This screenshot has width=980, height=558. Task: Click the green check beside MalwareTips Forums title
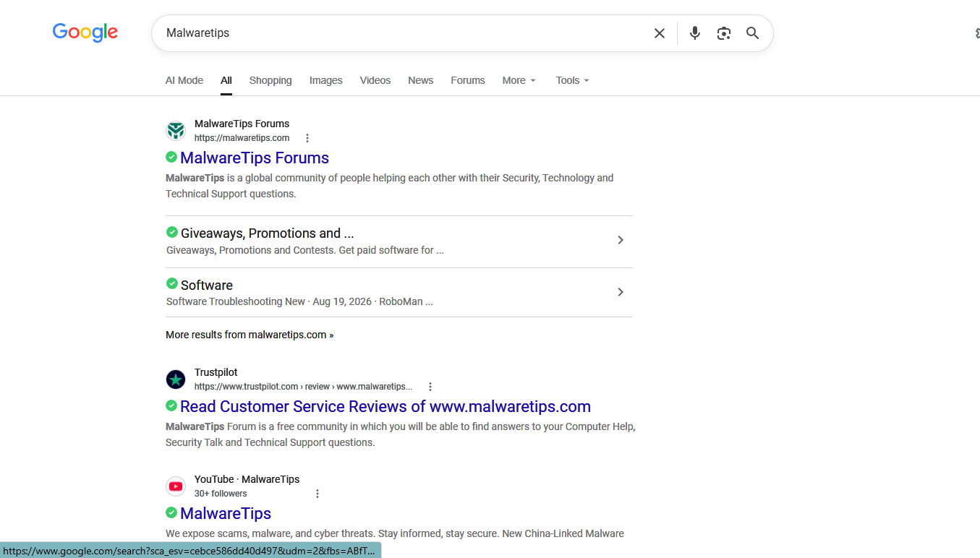[x=171, y=157]
